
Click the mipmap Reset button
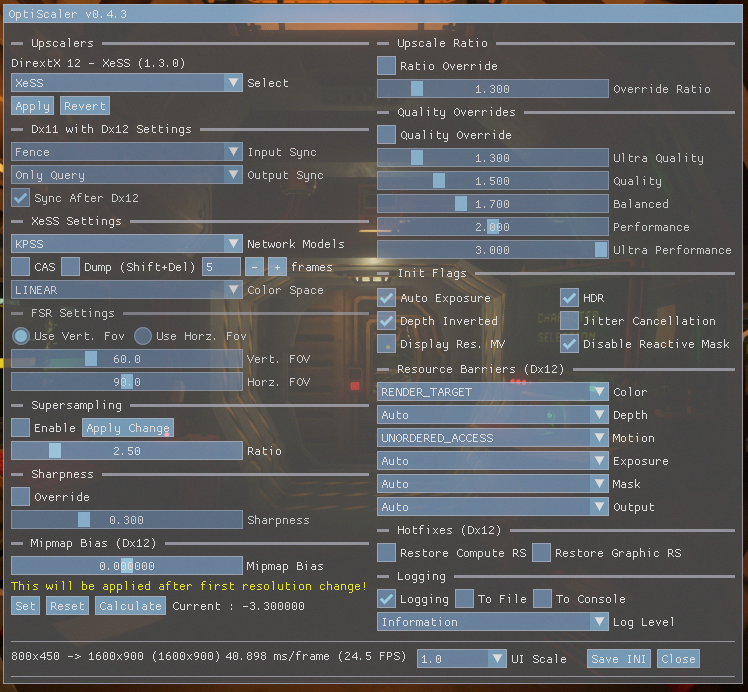67,606
